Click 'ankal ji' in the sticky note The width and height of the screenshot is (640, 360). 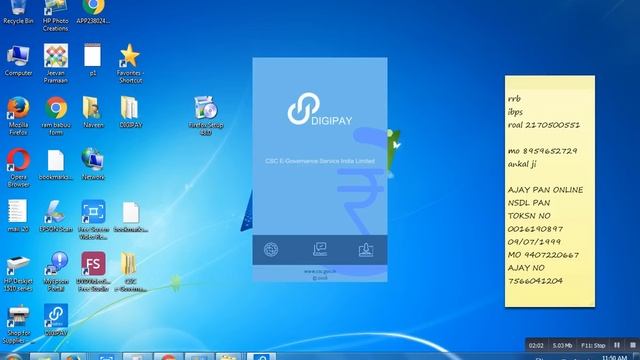click(x=522, y=164)
